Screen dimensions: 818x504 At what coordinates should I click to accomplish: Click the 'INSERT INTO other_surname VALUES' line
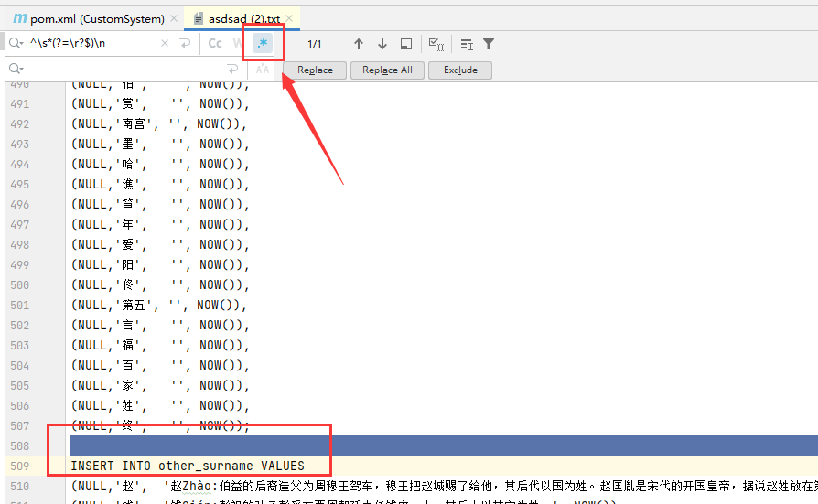point(188,466)
